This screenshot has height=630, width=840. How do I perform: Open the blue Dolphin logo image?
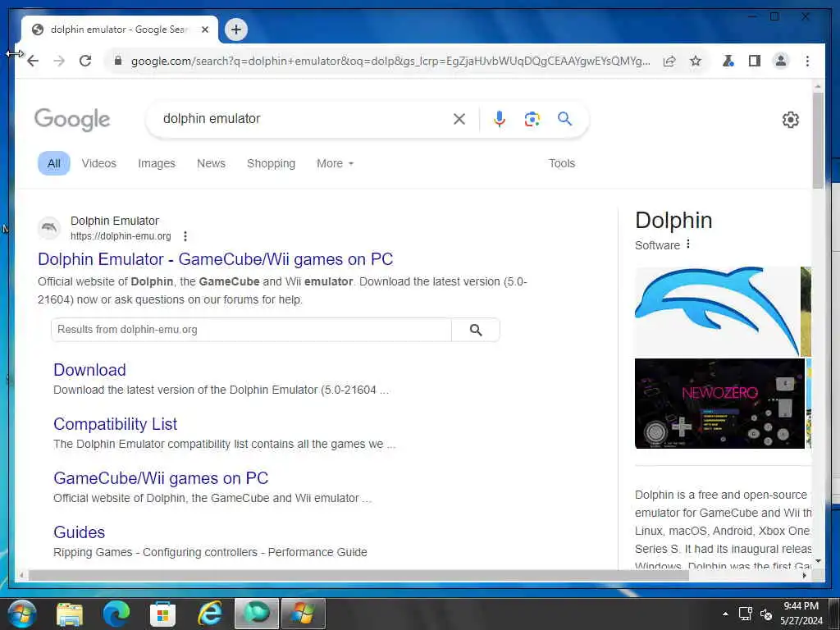pyautogui.click(x=717, y=311)
